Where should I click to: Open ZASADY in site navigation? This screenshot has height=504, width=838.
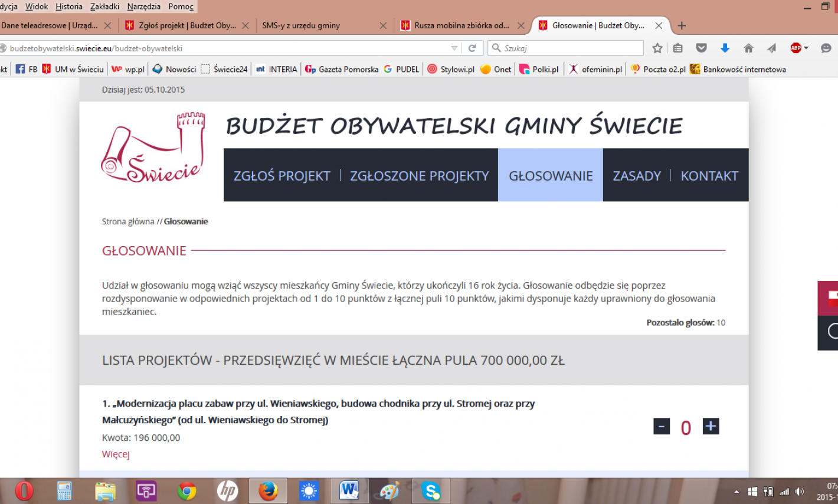pos(637,176)
